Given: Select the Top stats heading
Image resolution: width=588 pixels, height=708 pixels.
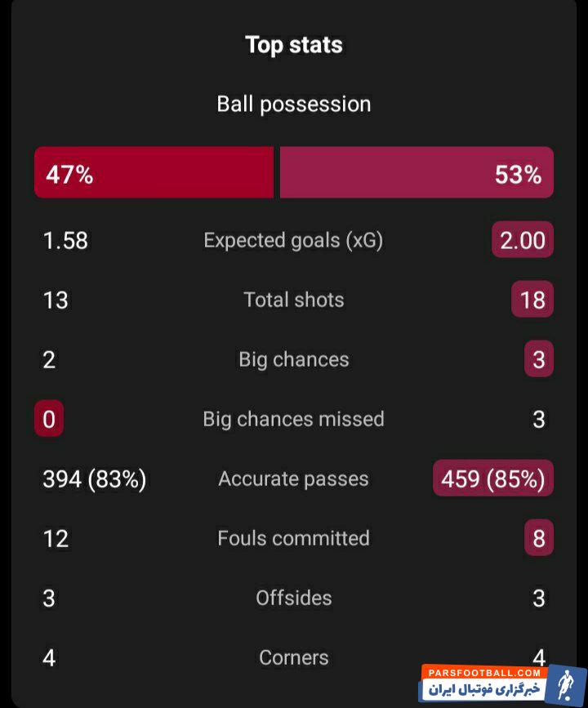Looking at the screenshot, I should (x=294, y=45).
